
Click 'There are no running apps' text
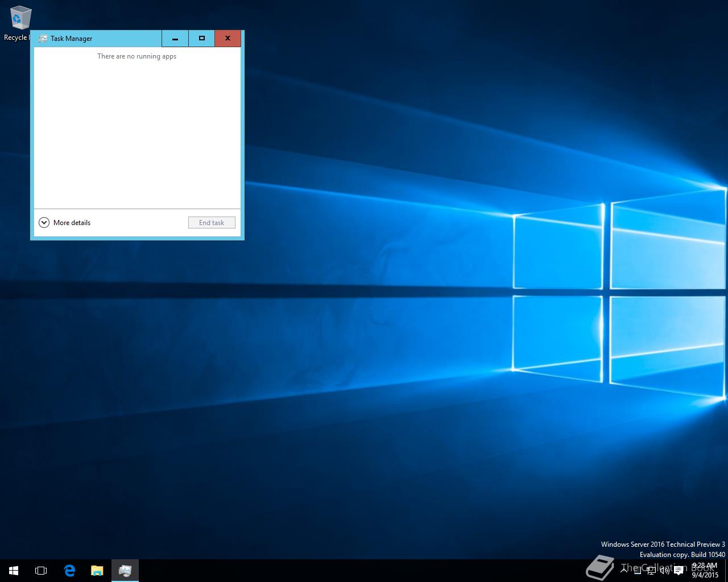click(136, 56)
